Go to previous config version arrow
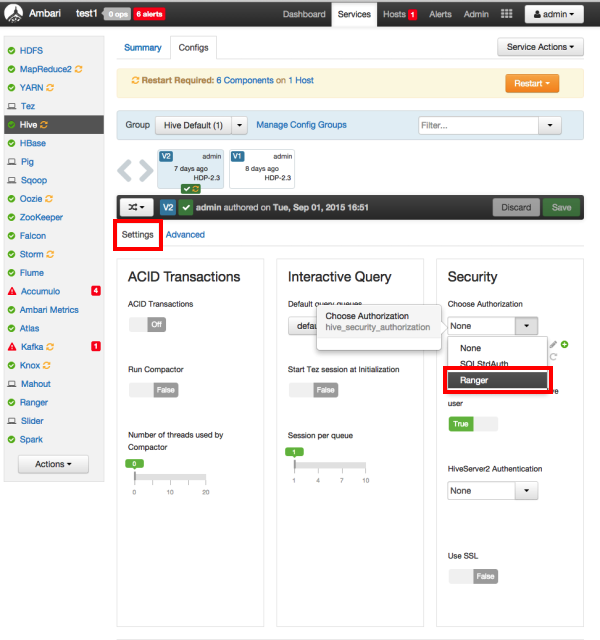This screenshot has width=600, height=640. (x=124, y=170)
